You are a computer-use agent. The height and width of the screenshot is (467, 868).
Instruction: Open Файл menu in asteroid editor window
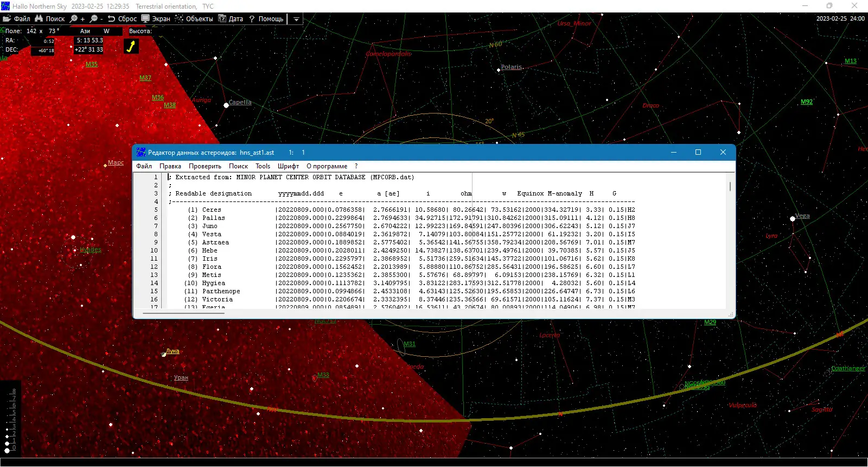[144, 166]
